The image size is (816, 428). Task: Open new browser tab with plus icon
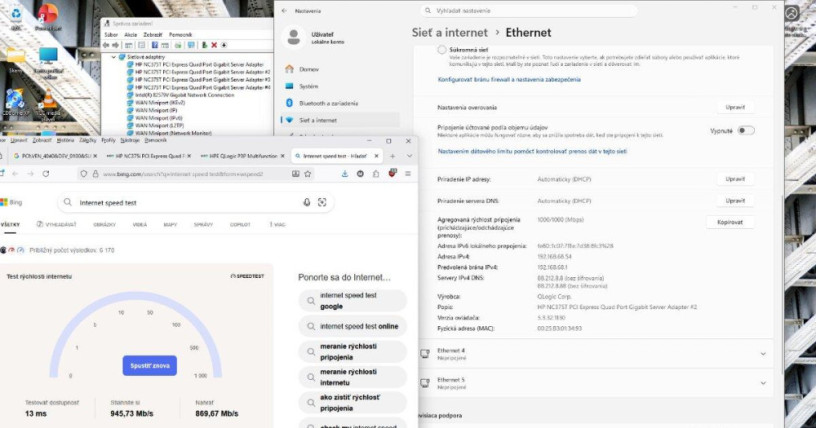point(393,156)
